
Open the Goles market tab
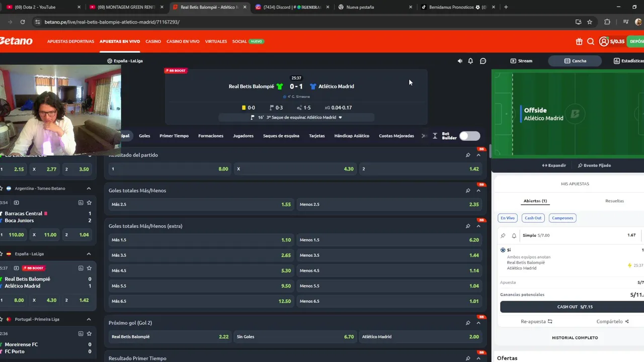click(144, 136)
